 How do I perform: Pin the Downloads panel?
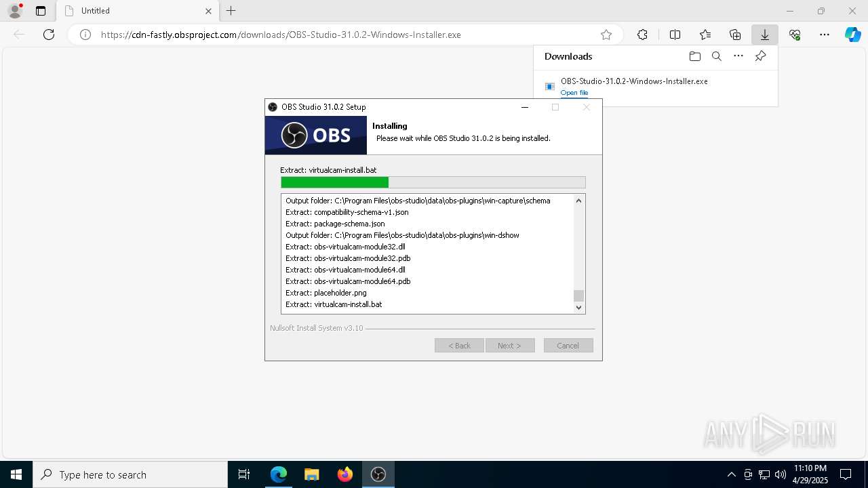[760, 56]
